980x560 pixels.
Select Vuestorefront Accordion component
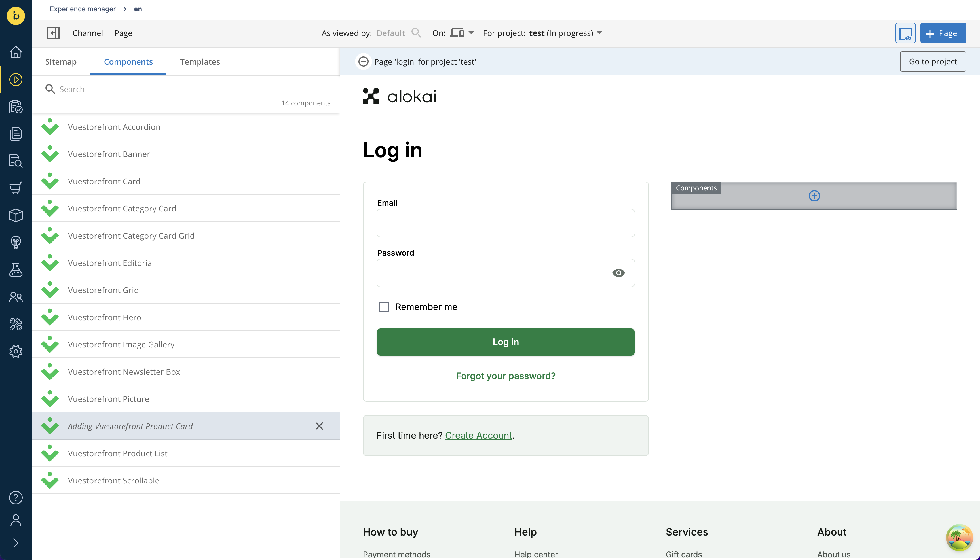186,126
